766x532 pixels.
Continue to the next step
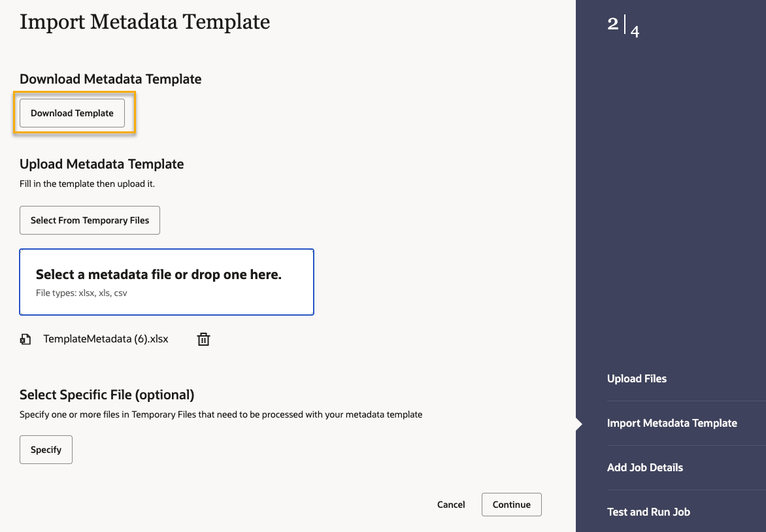tap(512, 505)
